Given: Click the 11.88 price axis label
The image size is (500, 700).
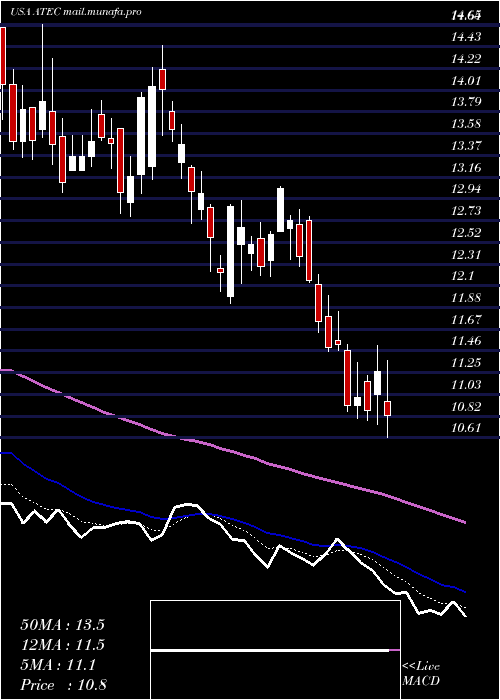Looking at the screenshot, I should pyautogui.click(x=466, y=298).
